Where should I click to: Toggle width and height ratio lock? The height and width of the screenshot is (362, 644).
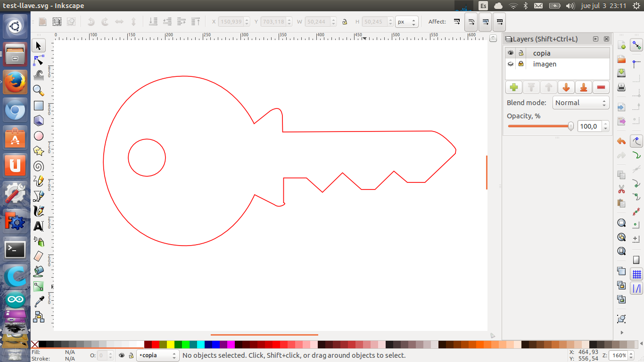(x=345, y=22)
